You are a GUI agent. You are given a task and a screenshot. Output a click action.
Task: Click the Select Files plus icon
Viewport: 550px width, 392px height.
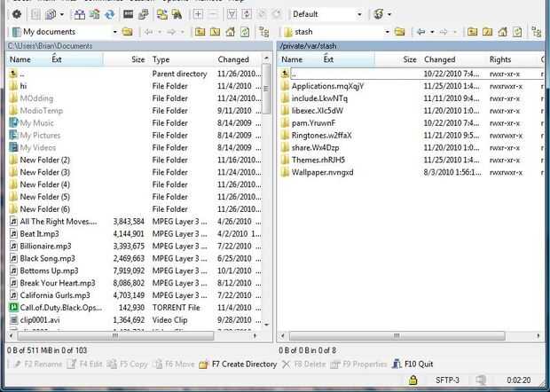(x=198, y=14)
